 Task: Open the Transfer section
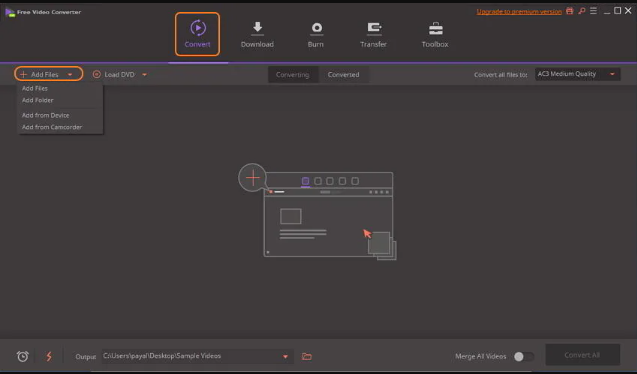373,35
